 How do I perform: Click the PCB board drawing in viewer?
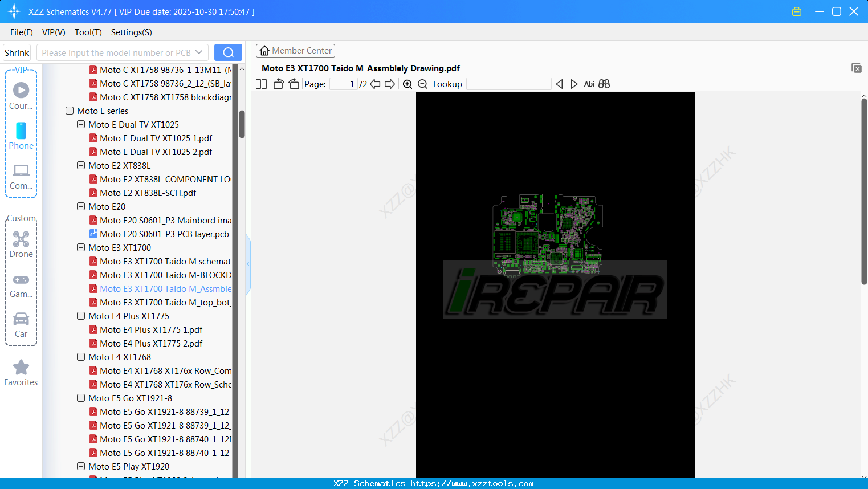pyautogui.click(x=548, y=235)
